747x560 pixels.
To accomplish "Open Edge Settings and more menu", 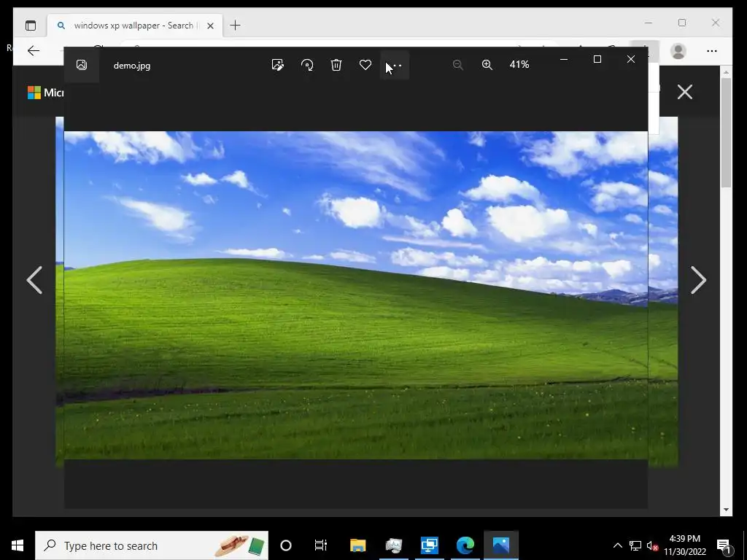I will (x=712, y=51).
